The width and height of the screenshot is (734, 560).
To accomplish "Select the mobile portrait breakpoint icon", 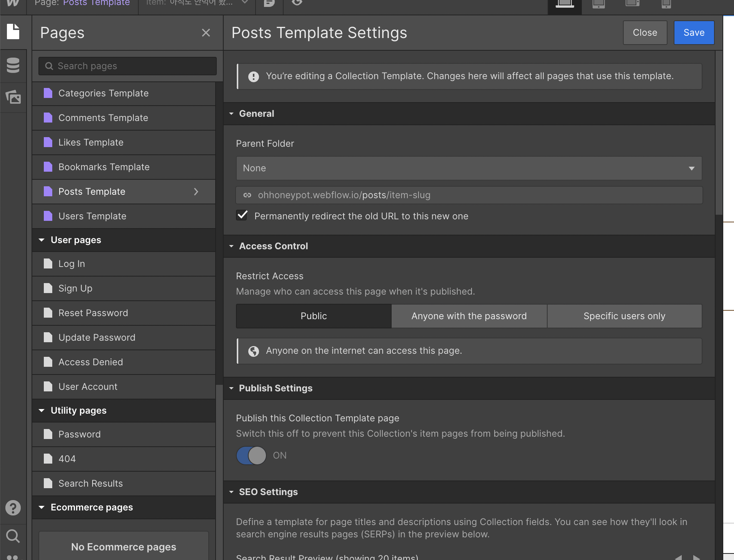I will click(666, 5).
